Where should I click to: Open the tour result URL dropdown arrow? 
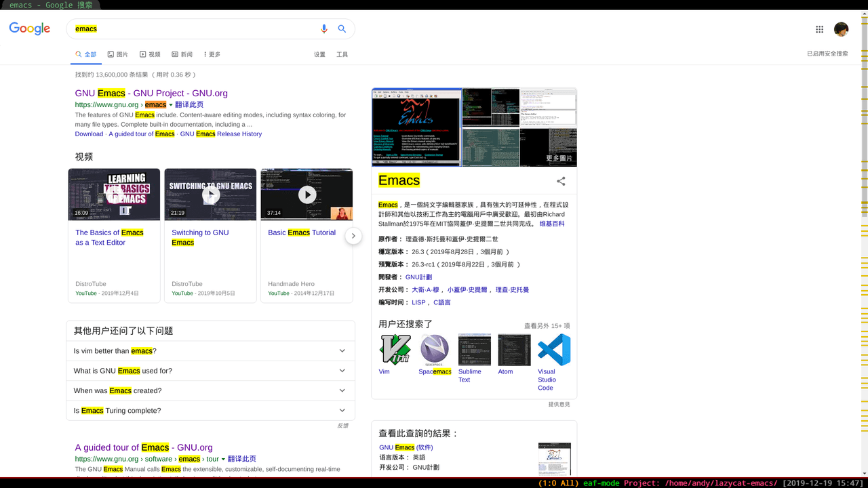(223, 460)
